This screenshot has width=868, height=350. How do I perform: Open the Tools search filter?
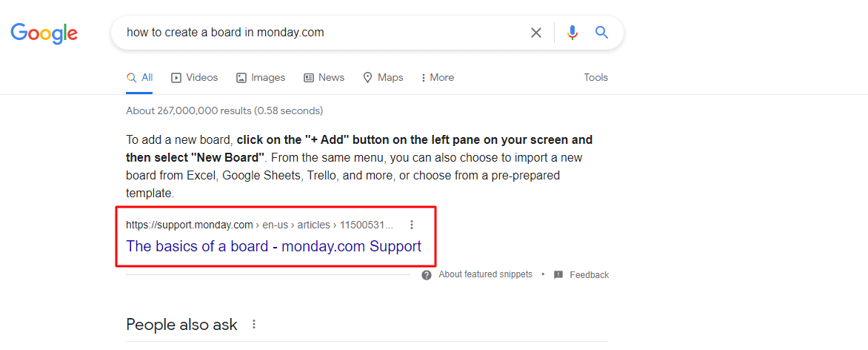[x=595, y=77]
